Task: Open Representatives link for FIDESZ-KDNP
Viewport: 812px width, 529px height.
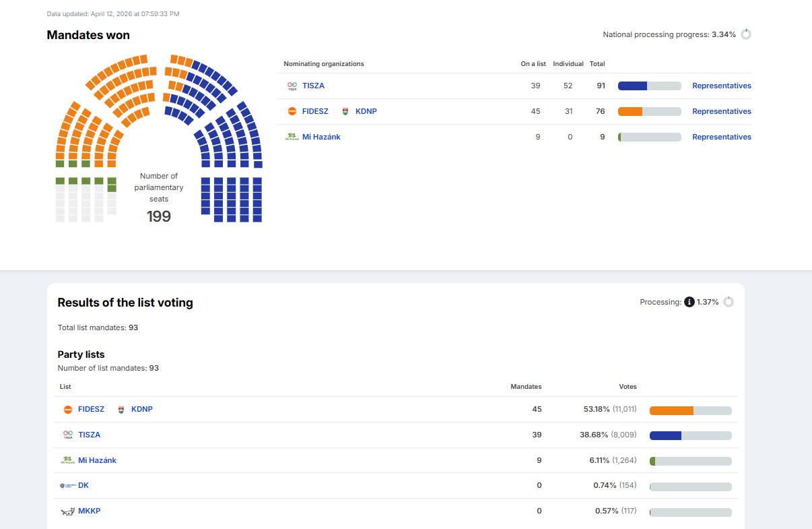Action: coord(721,111)
